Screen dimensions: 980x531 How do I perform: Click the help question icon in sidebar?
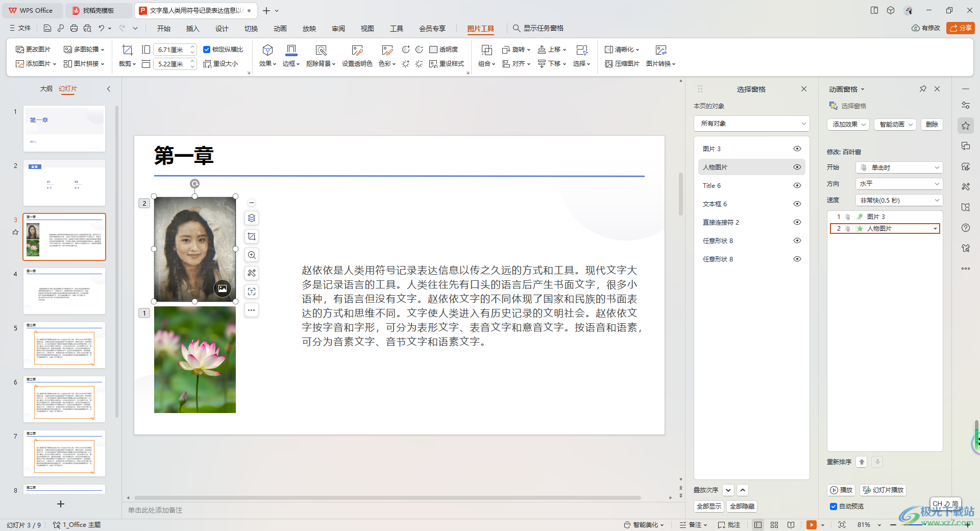click(x=966, y=228)
